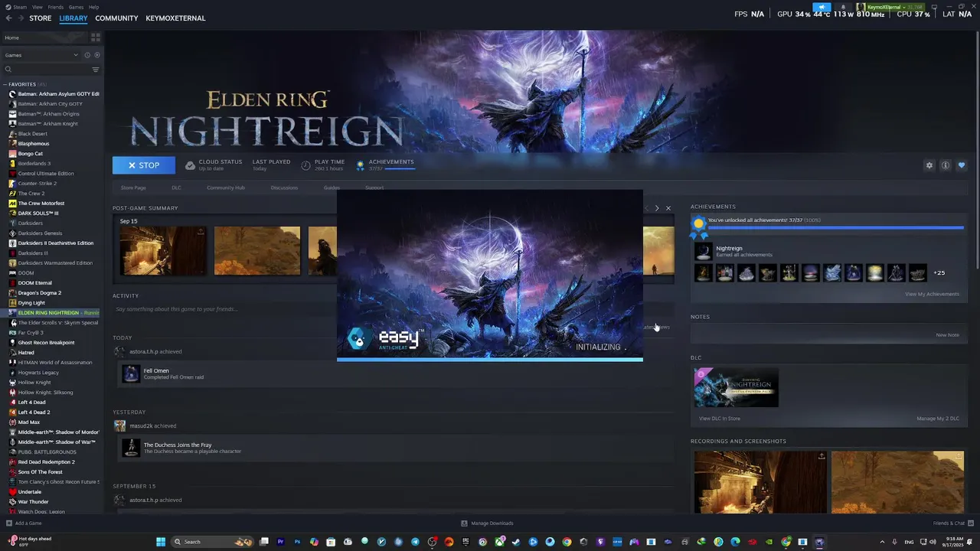
Task: Open weather widget Hot days ahead
Action: [31, 541]
